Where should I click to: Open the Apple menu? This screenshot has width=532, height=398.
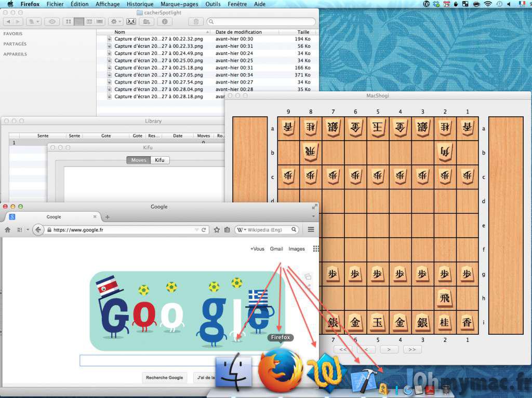point(10,4)
